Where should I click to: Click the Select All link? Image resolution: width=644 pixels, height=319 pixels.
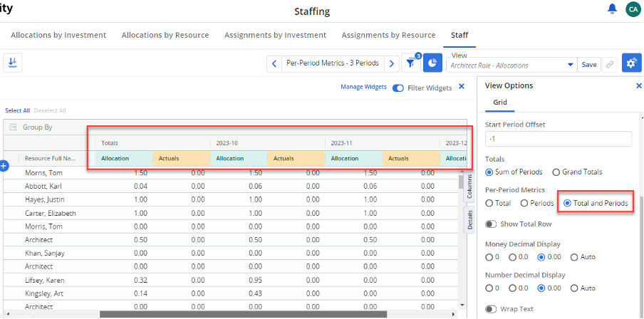pos(17,110)
